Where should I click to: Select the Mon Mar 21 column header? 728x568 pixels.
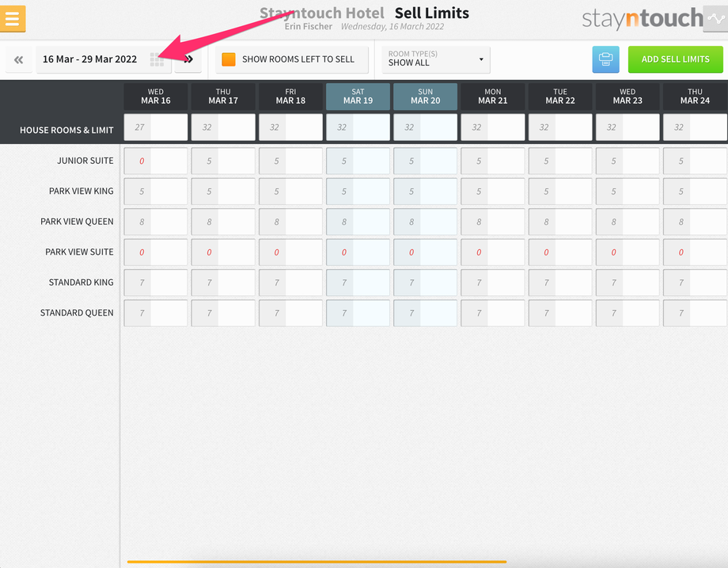point(493,97)
